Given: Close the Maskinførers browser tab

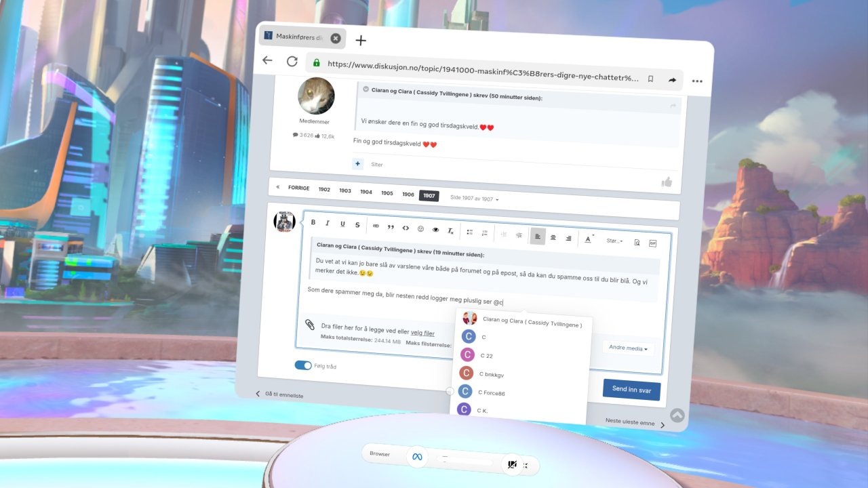Looking at the screenshot, I should click(x=336, y=38).
